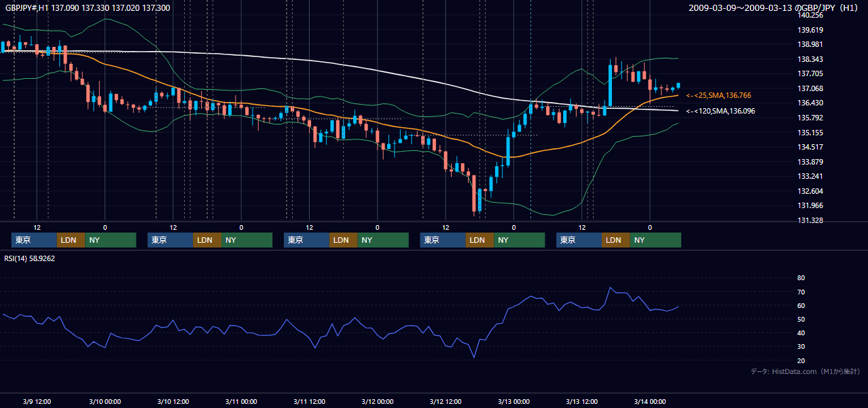Click the 東京 session block for March 9

[34, 240]
